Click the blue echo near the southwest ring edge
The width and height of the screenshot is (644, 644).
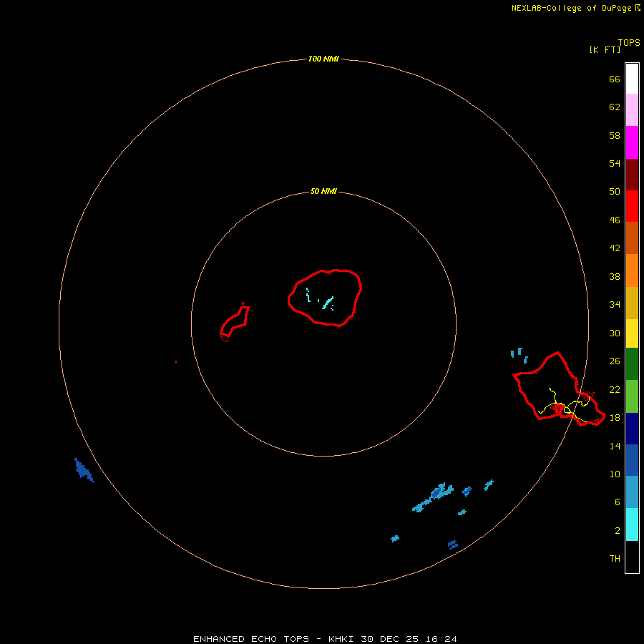[84, 470]
